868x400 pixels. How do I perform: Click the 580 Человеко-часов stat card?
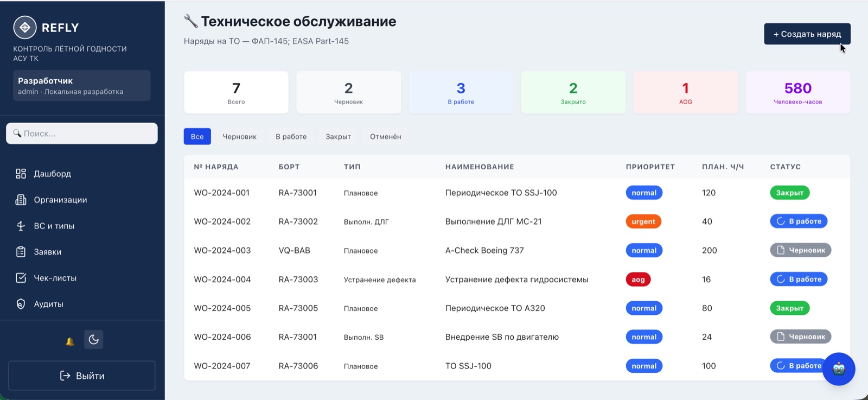pyautogui.click(x=798, y=92)
